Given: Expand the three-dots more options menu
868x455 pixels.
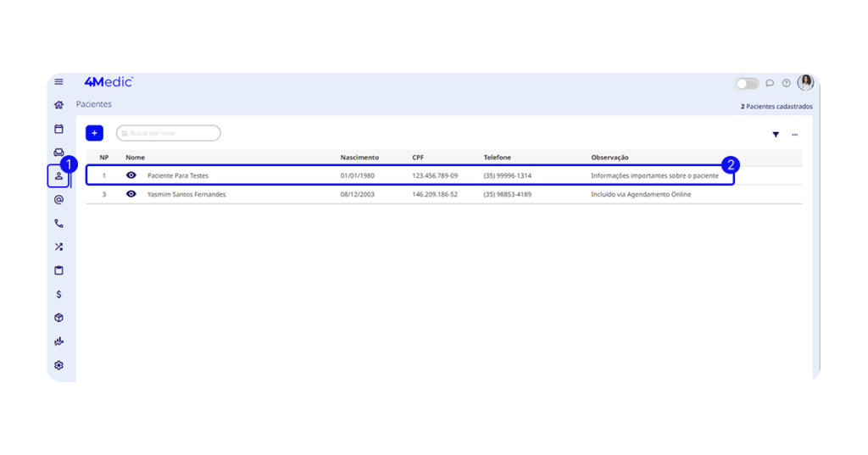Looking at the screenshot, I should click(x=794, y=134).
